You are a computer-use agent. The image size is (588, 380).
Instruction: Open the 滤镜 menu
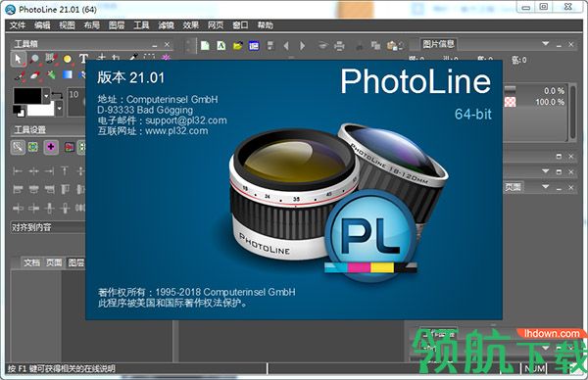click(166, 25)
